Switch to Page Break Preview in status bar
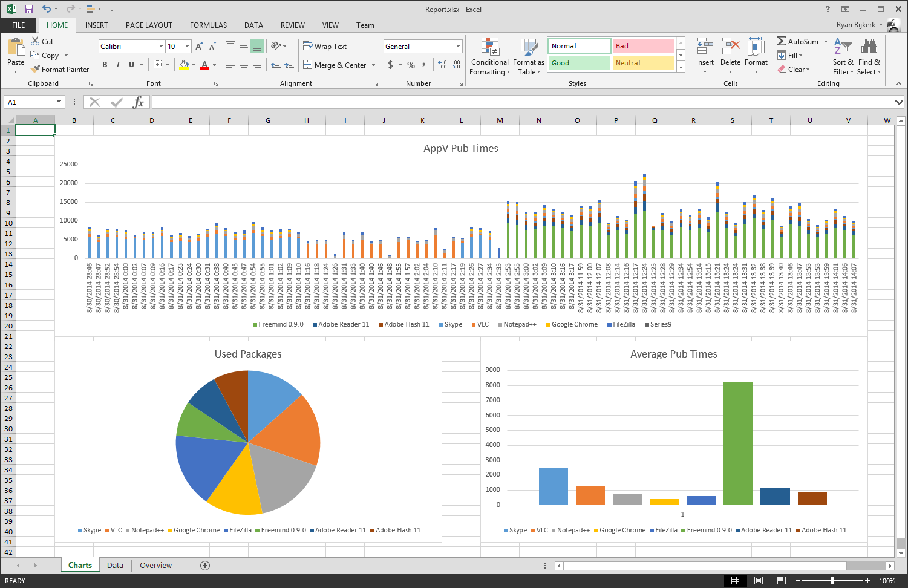 [x=782, y=581]
